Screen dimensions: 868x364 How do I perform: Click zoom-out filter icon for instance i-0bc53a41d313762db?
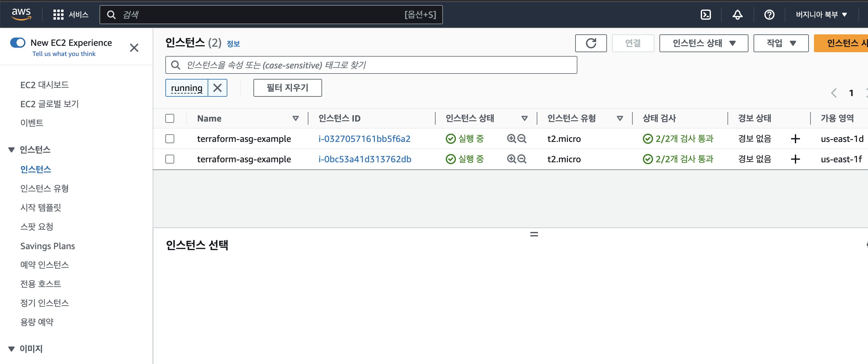coord(522,159)
